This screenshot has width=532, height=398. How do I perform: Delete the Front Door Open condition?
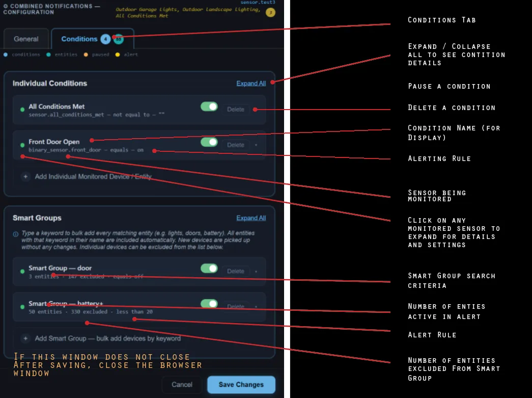(236, 145)
